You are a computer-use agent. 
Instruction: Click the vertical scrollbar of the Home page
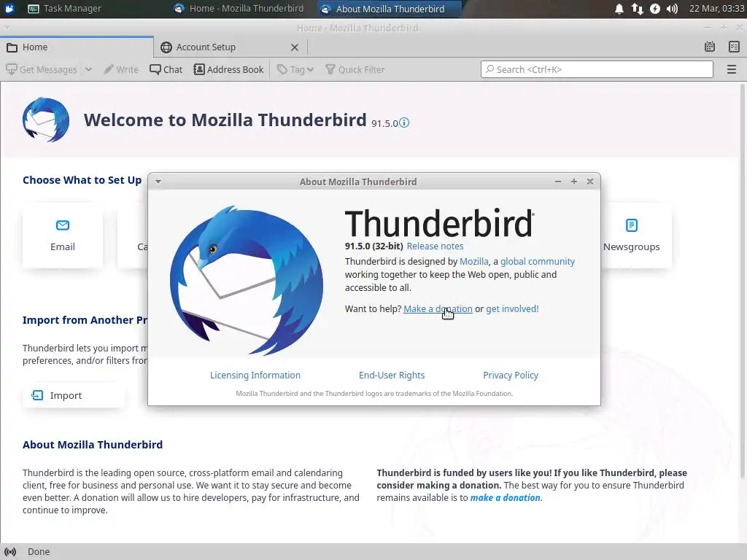pos(742,281)
